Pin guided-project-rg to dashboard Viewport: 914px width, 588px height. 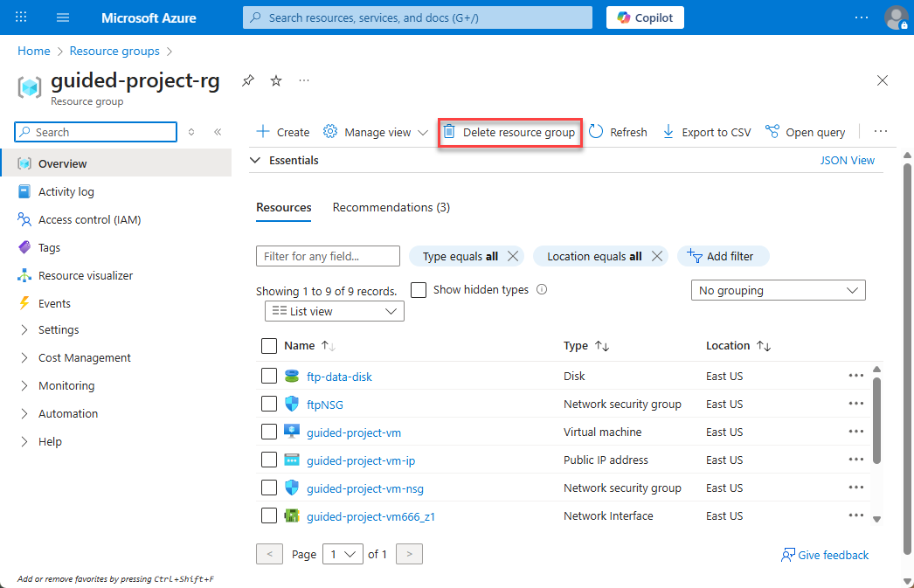coord(248,80)
